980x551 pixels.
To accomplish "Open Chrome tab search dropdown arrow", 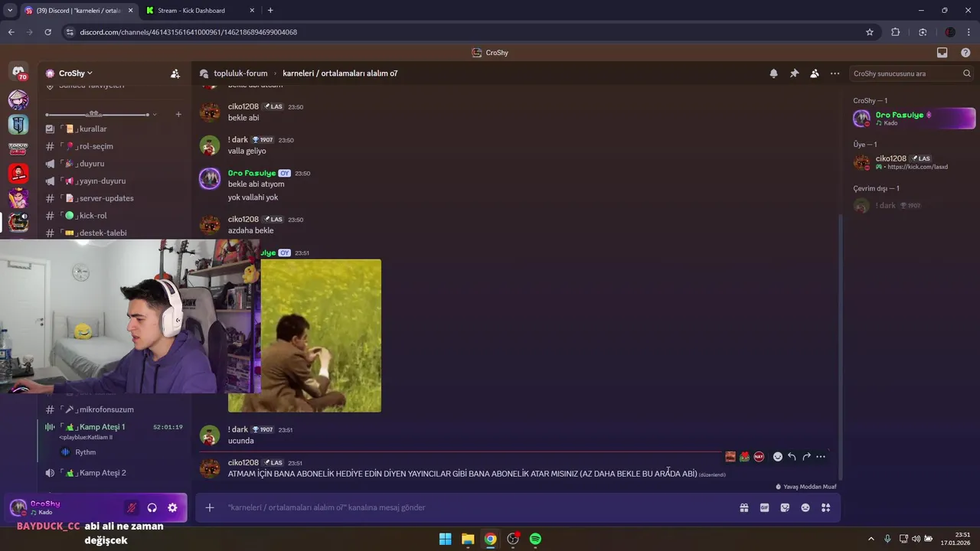I will click(10, 11).
